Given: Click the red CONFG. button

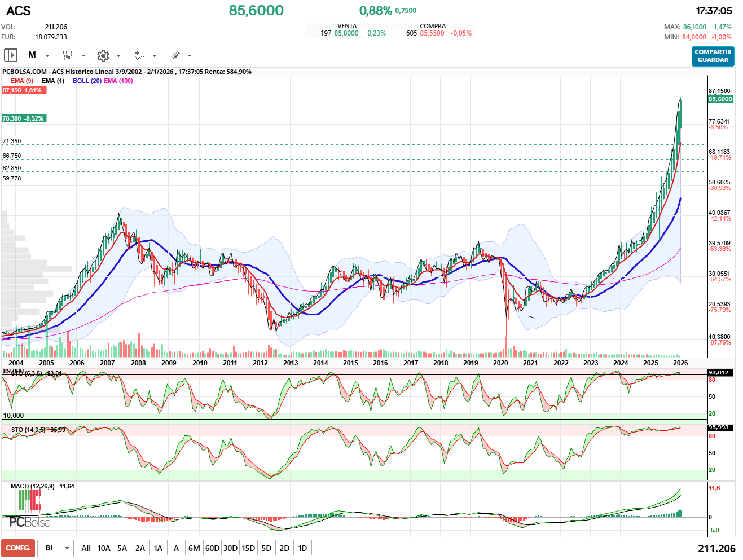Looking at the screenshot, I should coord(18,548).
